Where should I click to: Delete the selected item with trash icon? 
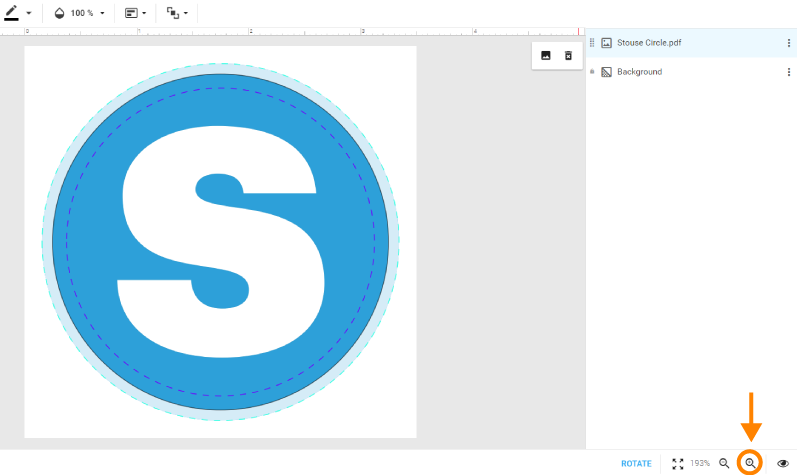(568, 55)
